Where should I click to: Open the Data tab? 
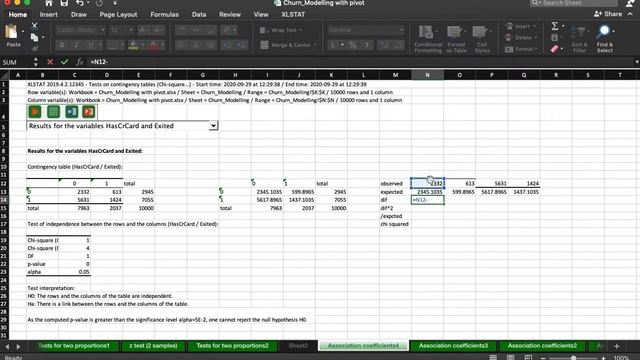(x=199, y=14)
